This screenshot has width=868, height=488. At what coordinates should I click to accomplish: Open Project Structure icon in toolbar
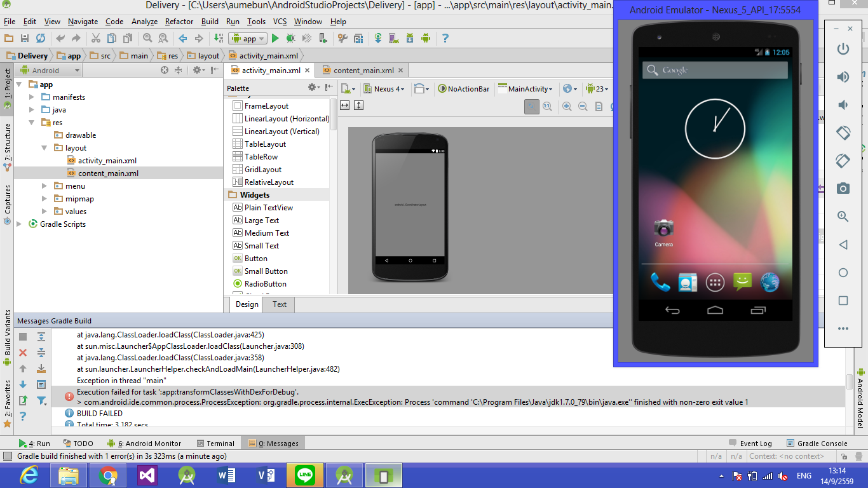pyautogui.click(x=358, y=38)
